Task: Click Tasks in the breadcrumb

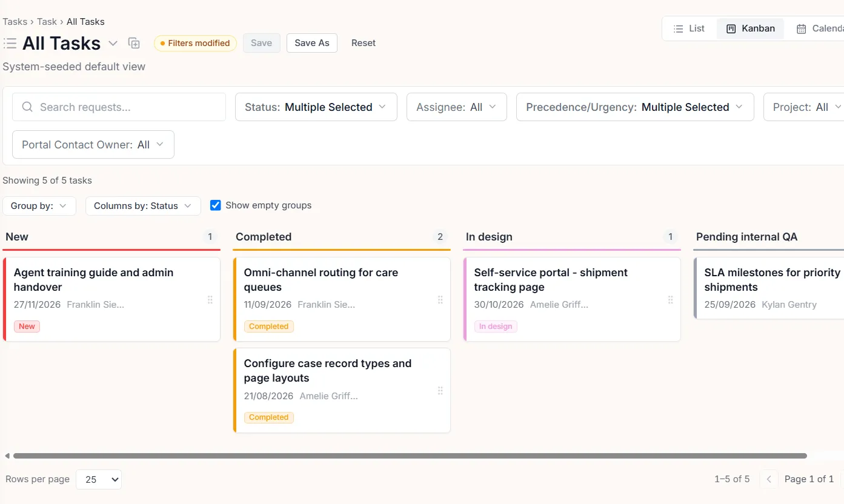Action: pos(15,22)
